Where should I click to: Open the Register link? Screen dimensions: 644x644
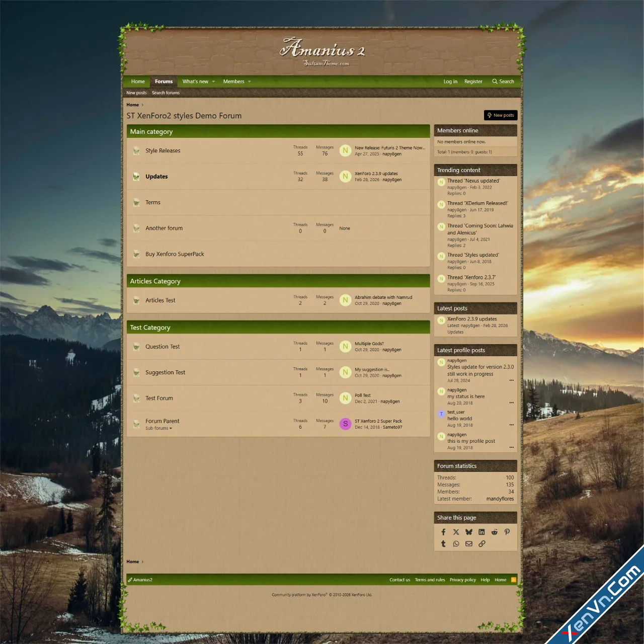click(x=473, y=81)
